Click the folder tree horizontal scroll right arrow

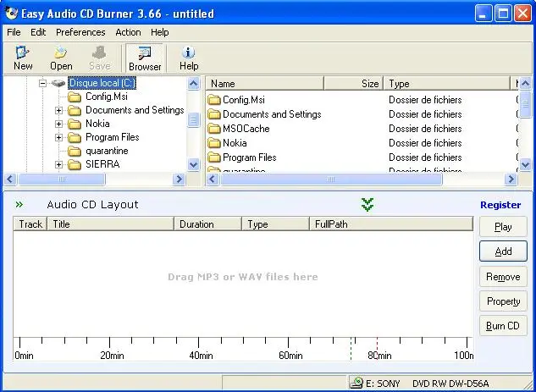179,179
